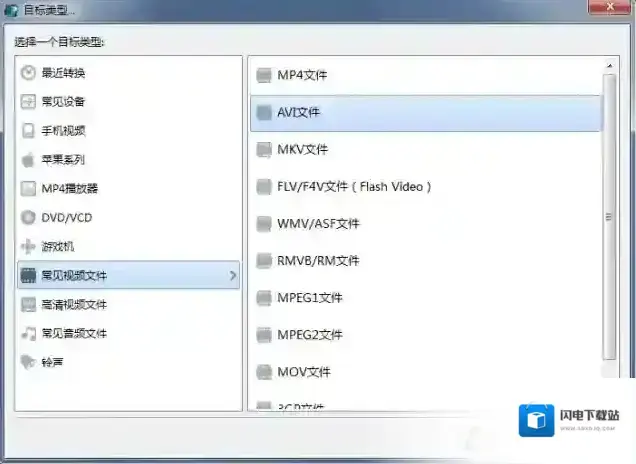Click the gamepad icon for 游戏机
Viewport: 636px width, 464px height.
pyautogui.click(x=29, y=246)
